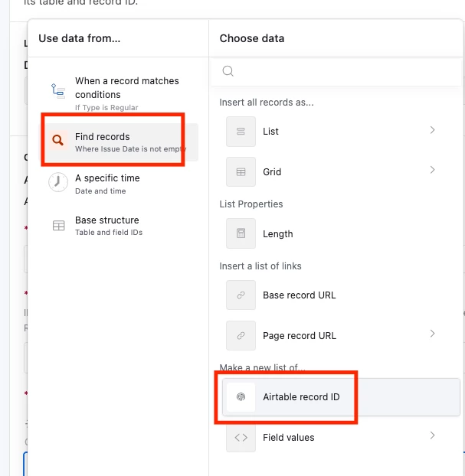
Task: Click the Grid icon tile
Action: tap(241, 172)
